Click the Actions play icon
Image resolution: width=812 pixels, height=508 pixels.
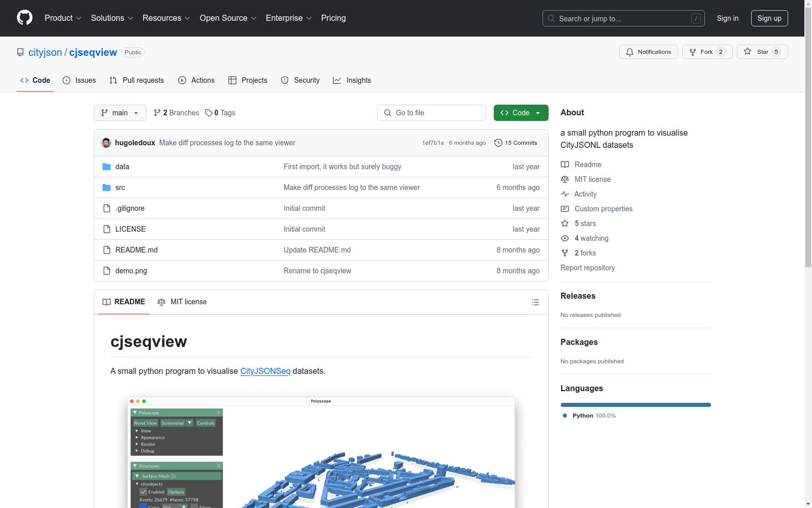[x=182, y=80]
